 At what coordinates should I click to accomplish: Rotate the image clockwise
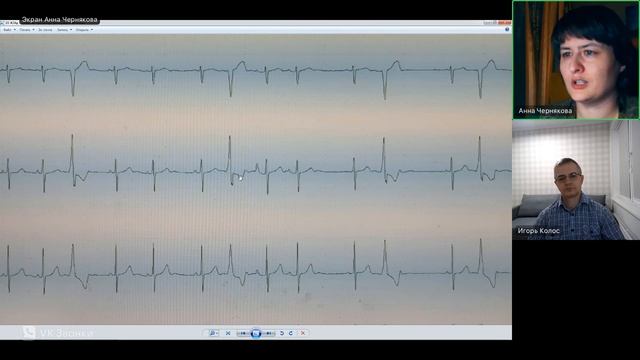291,333
